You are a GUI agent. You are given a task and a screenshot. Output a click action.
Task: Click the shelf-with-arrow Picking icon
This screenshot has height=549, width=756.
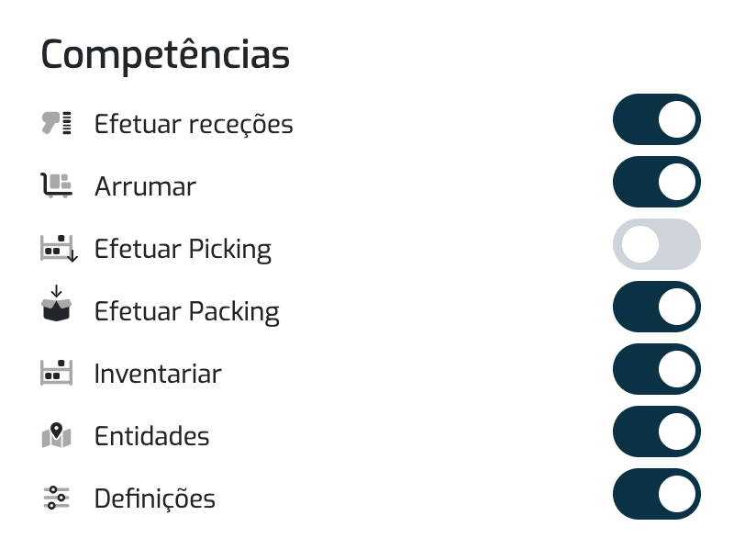click(59, 248)
